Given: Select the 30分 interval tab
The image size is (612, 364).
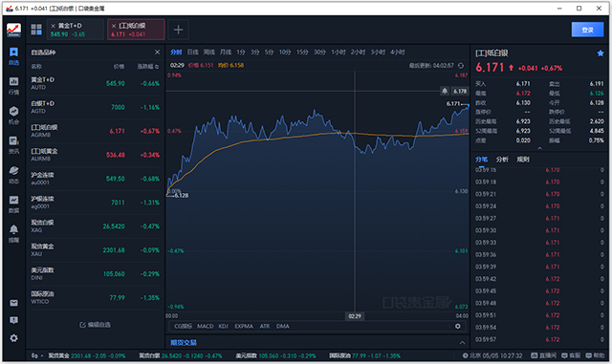Looking at the screenshot, I should point(319,52).
